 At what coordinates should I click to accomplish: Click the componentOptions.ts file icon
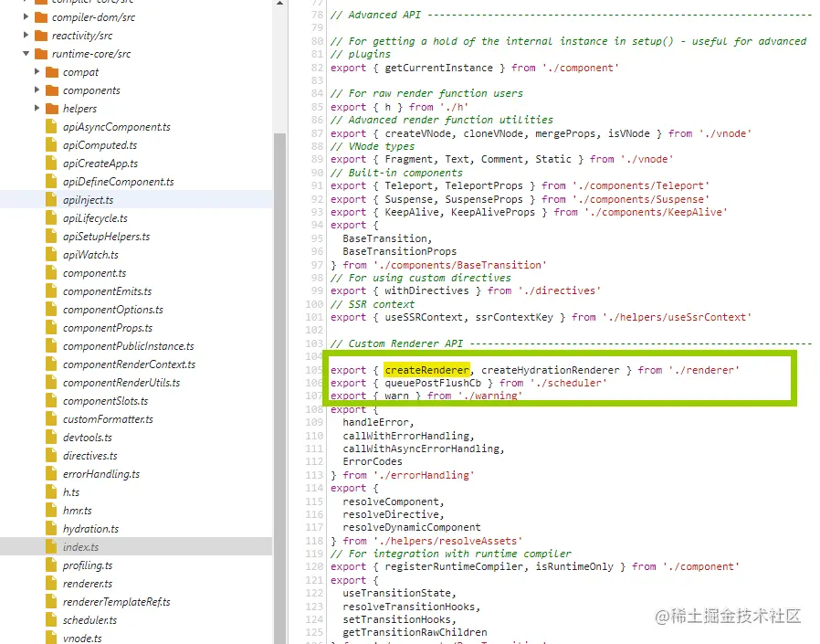(x=51, y=310)
